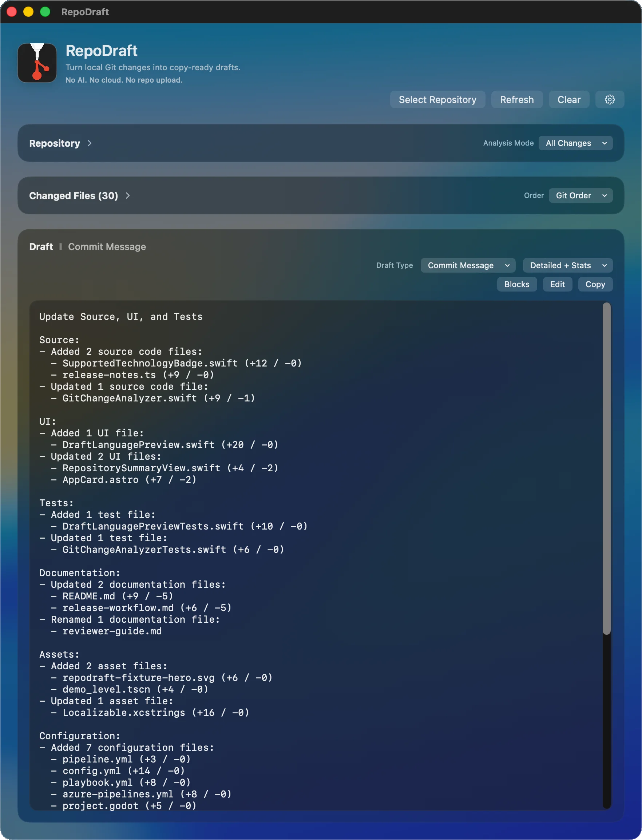Expand the Changed Files (30) chevron
Image resolution: width=642 pixels, height=840 pixels.
[x=128, y=195]
